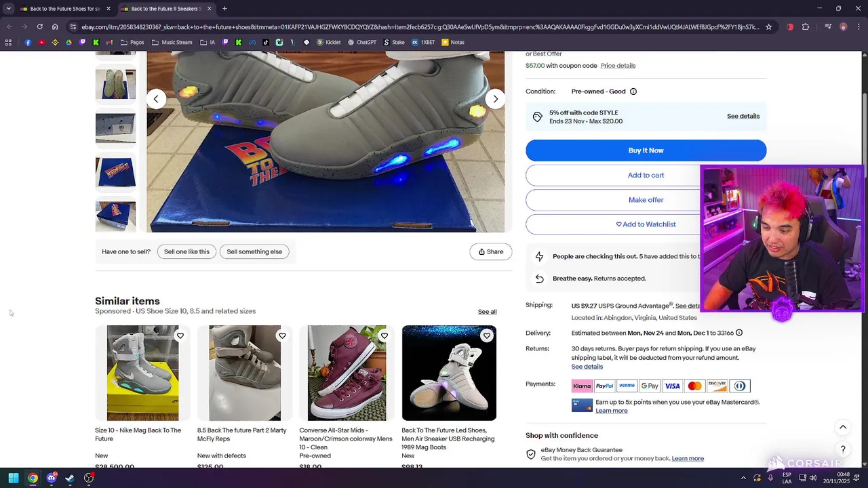Viewport: 868px width, 488px height.
Task: Open Chrome extensions puzzle icon
Action: click(x=806, y=27)
